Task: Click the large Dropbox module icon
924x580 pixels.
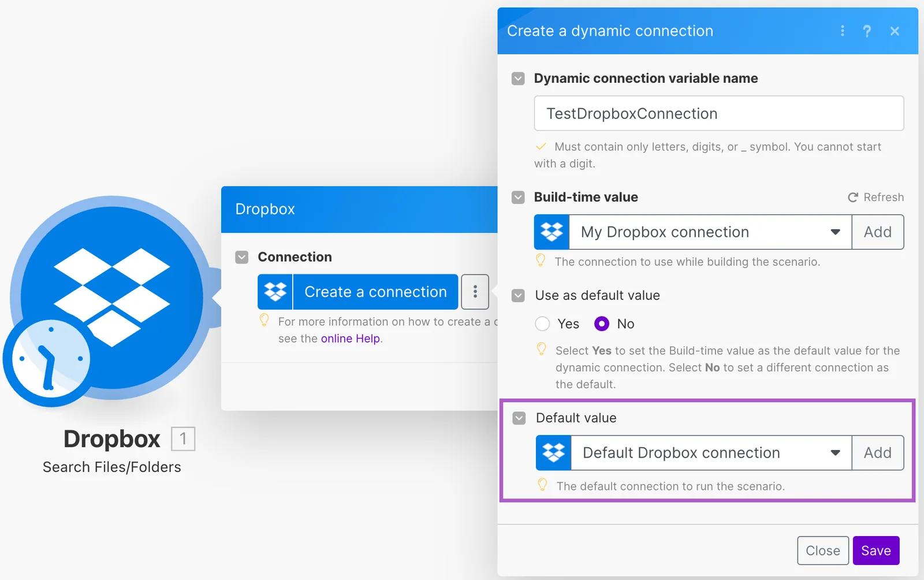Action: tap(112, 298)
